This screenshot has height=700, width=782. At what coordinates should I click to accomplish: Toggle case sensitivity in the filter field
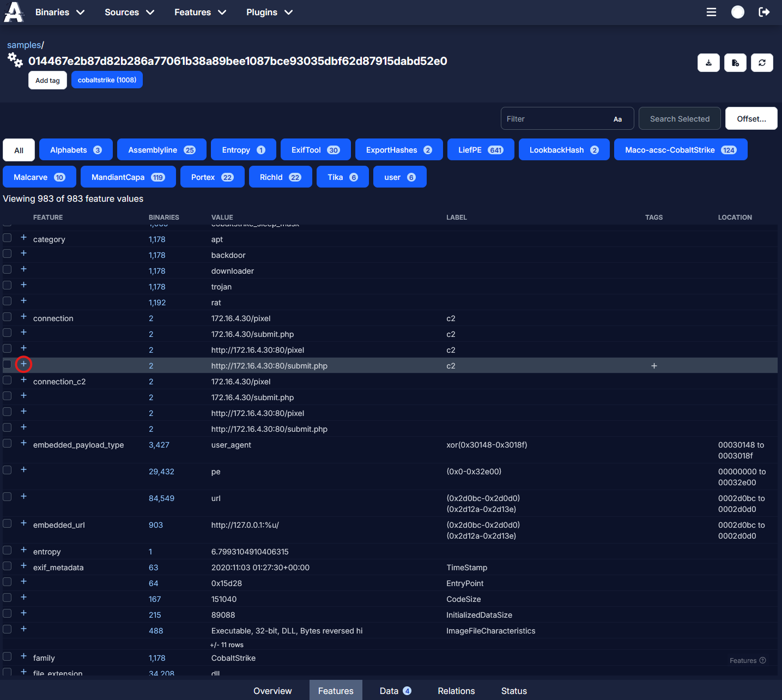(x=617, y=119)
